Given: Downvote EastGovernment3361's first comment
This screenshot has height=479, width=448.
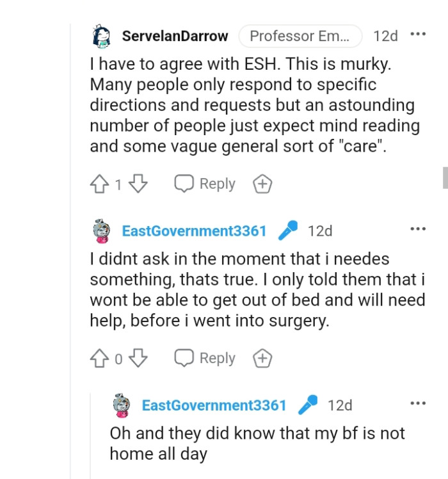Looking at the screenshot, I should pyautogui.click(x=138, y=359).
